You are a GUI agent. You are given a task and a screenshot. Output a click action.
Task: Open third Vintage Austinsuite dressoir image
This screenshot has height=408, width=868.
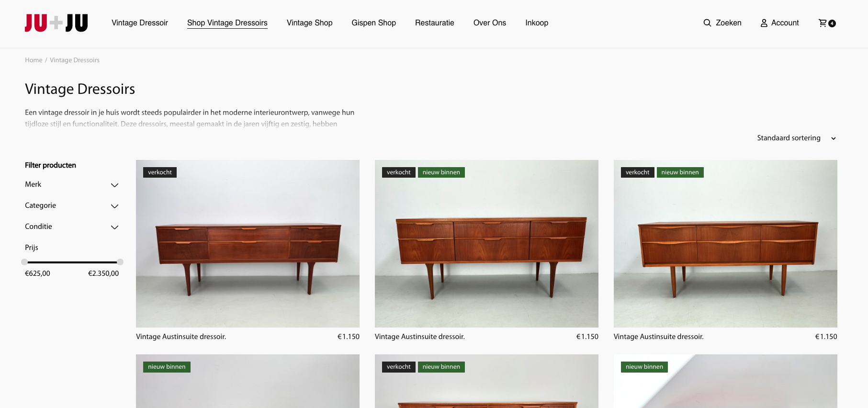(725, 244)
